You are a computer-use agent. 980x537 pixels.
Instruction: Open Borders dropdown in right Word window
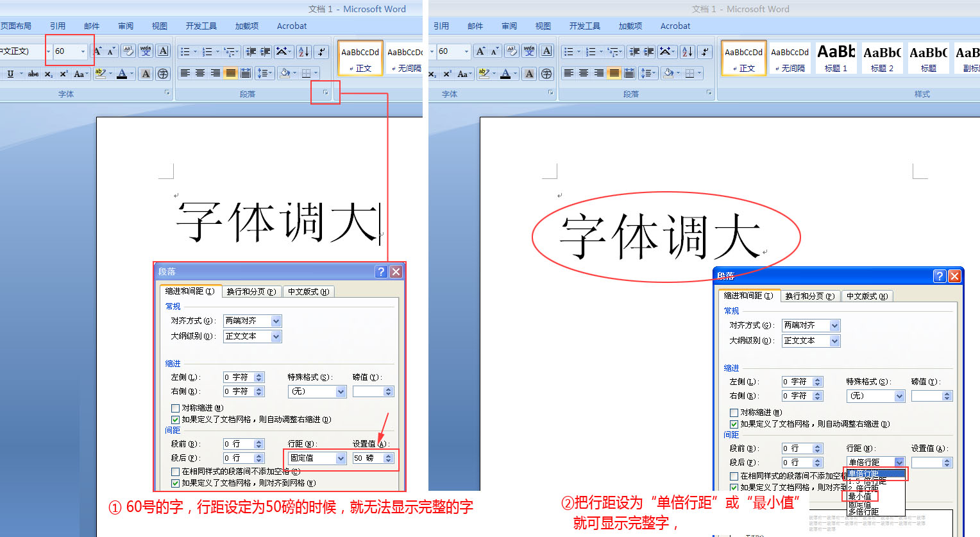pyautogui.click(x=700, y=73)
